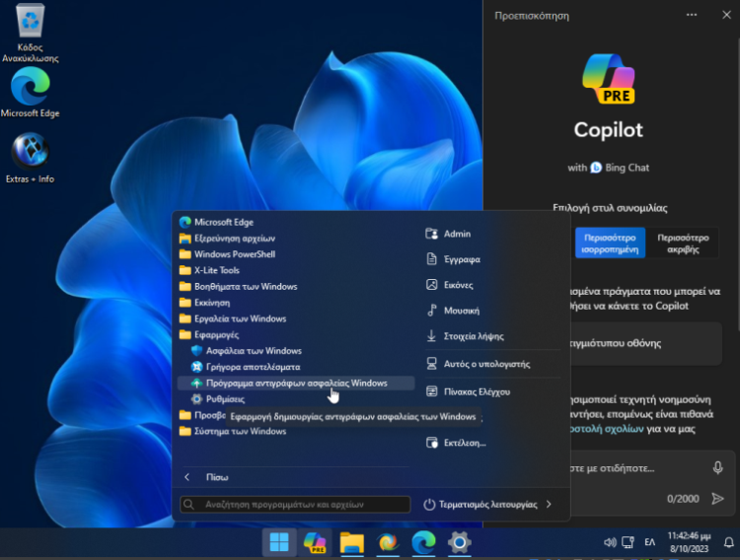
Task: Switch the ΕΛ input language indicator
Action: 650,542
